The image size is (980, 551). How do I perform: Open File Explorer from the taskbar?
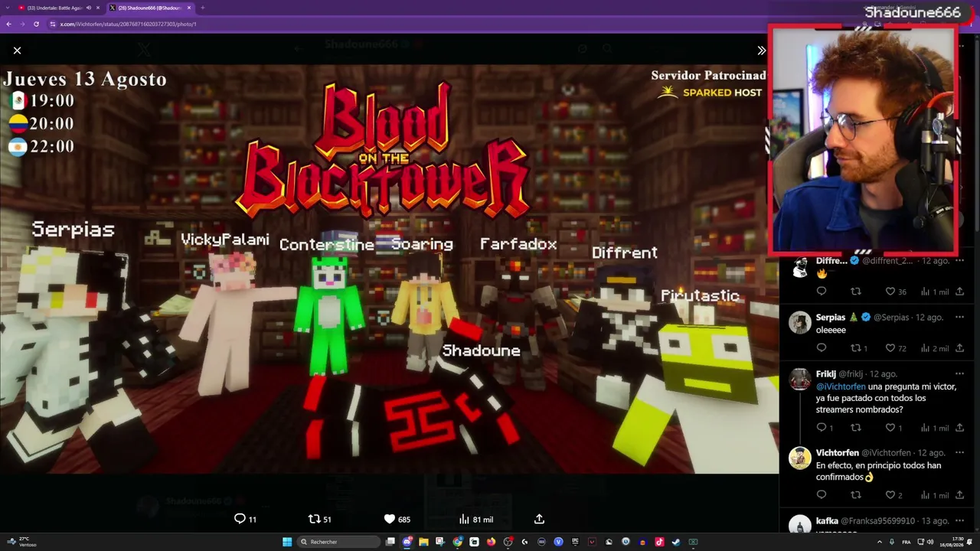click(x=423, y=542)
